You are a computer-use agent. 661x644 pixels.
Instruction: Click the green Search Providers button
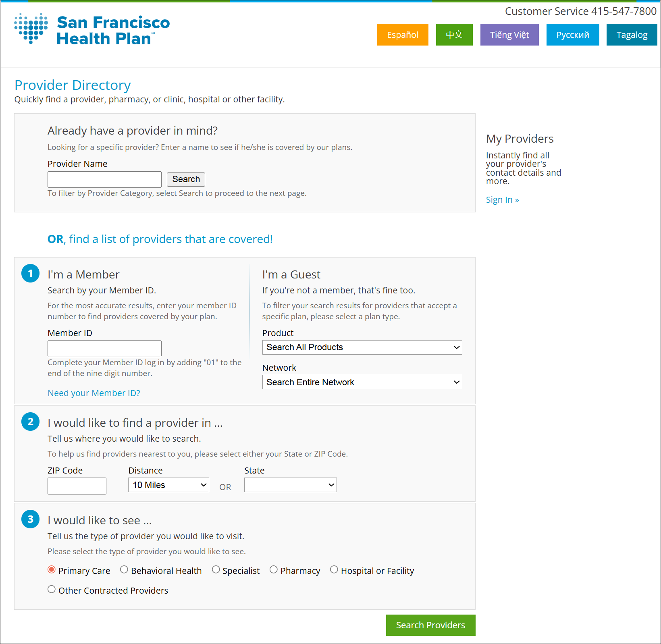pyautogui.click(x=430, y=625)
